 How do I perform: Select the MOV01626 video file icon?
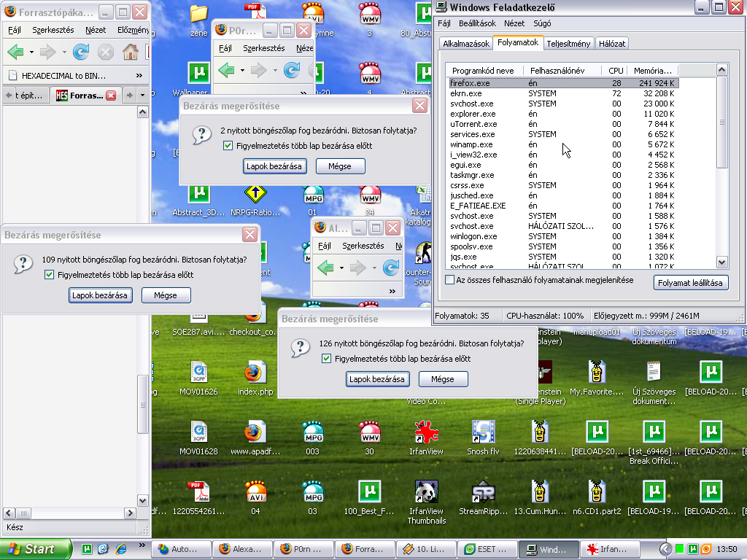point(198,378)
